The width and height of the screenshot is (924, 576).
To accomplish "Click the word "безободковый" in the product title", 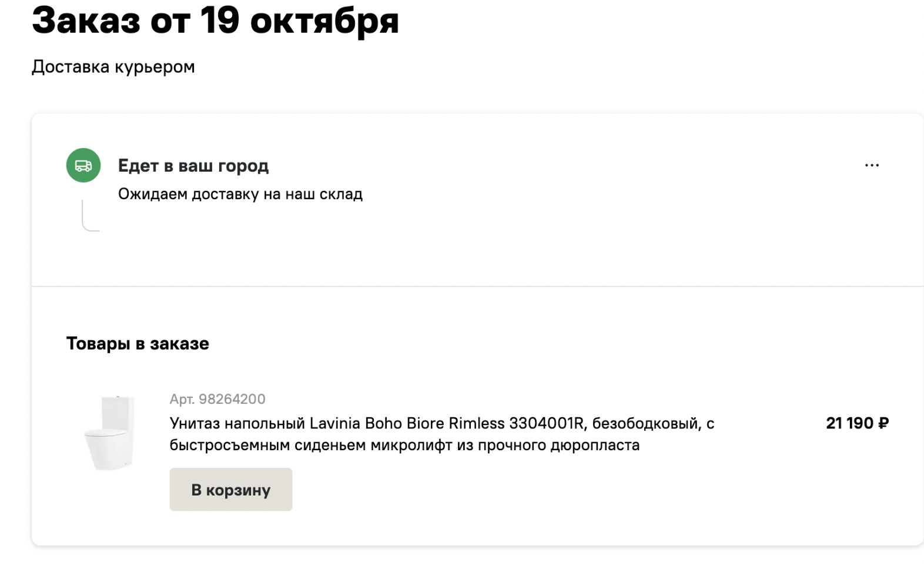I will click(647, 424).
